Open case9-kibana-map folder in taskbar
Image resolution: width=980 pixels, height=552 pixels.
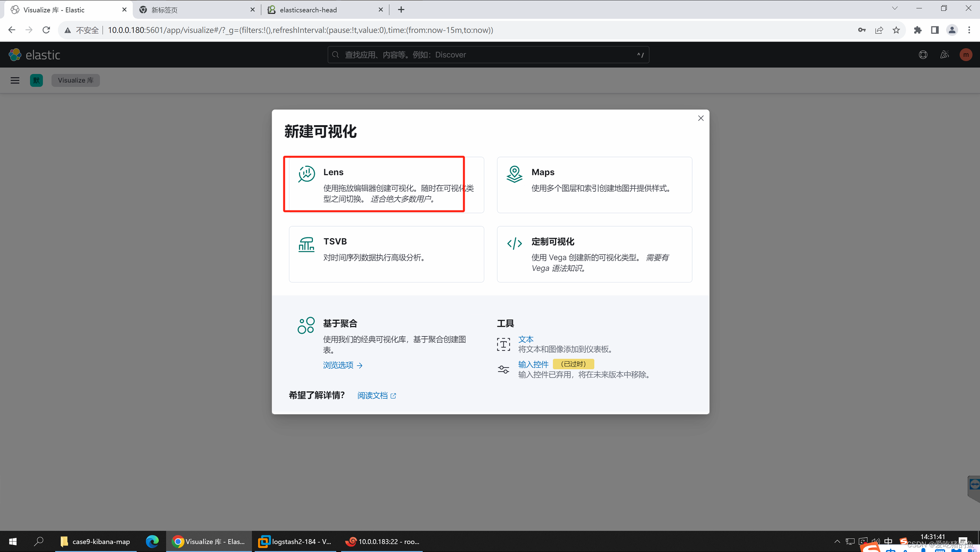(x=96, y=541)
